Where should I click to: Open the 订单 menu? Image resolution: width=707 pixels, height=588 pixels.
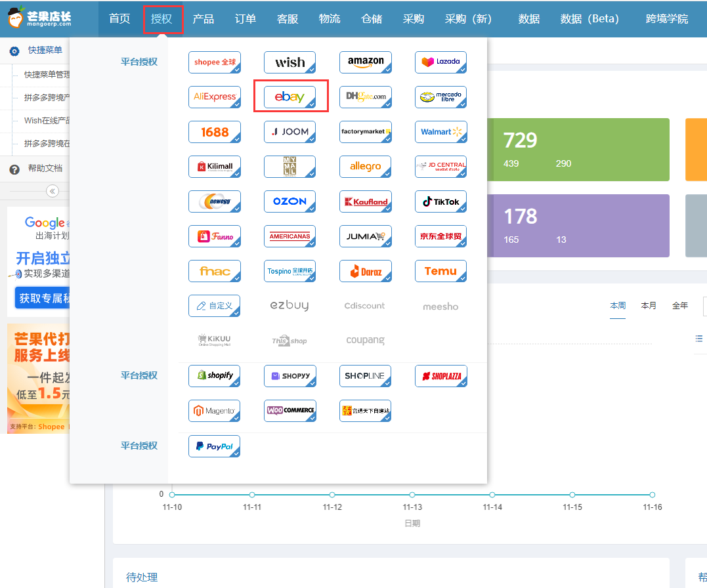point(246,18)
